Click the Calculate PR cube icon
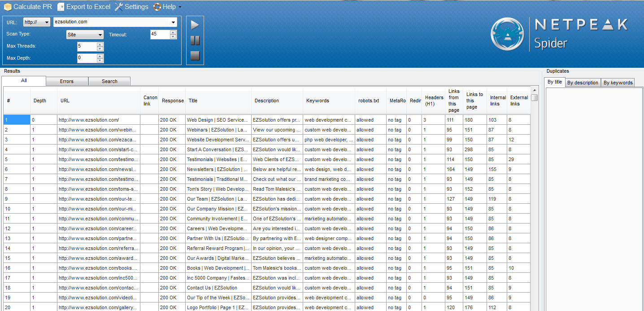644x311 pixels. point(8,7)
